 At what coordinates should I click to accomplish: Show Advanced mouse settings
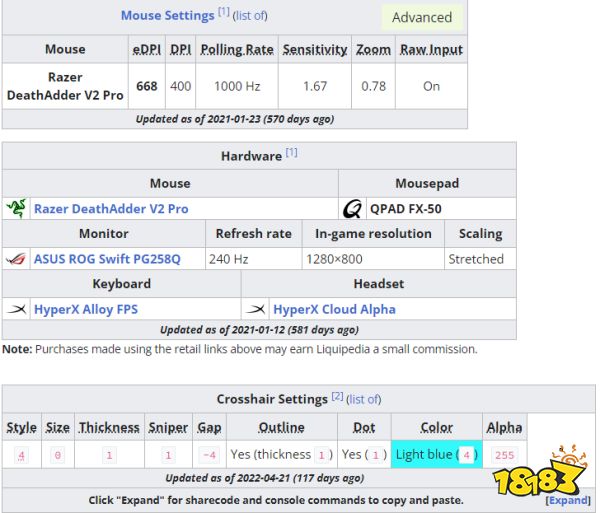click(x=422, y=17)
